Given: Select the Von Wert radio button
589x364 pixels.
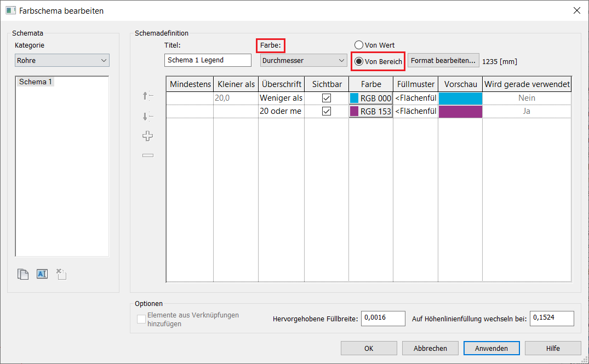Looking at the screenshot, I should (359, 45).
